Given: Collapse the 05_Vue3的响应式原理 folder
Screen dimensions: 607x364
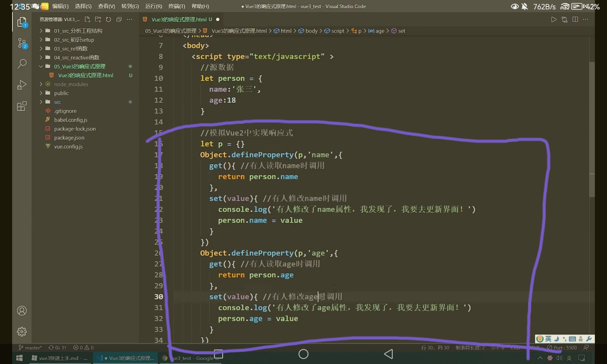Looking at the screenshot, I should click(x=80, y=66).
